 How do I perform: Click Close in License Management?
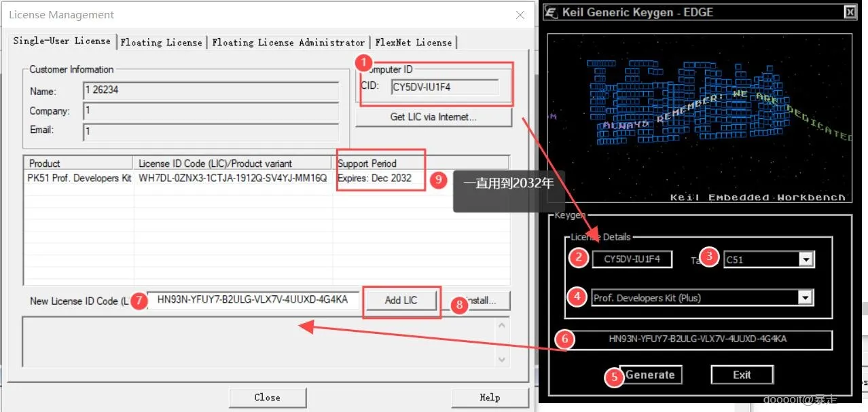pyautogui.click(x=268, y=397)
